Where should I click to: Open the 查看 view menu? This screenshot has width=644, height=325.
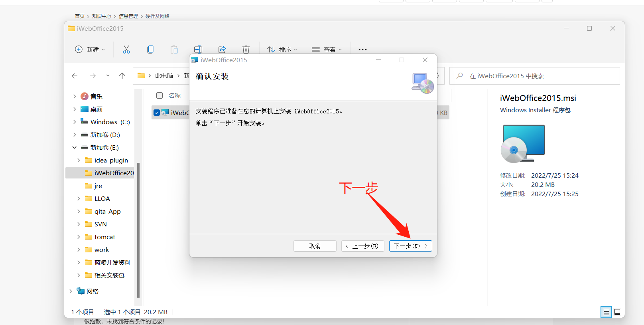pyautogui.click(x=327, y=50)
